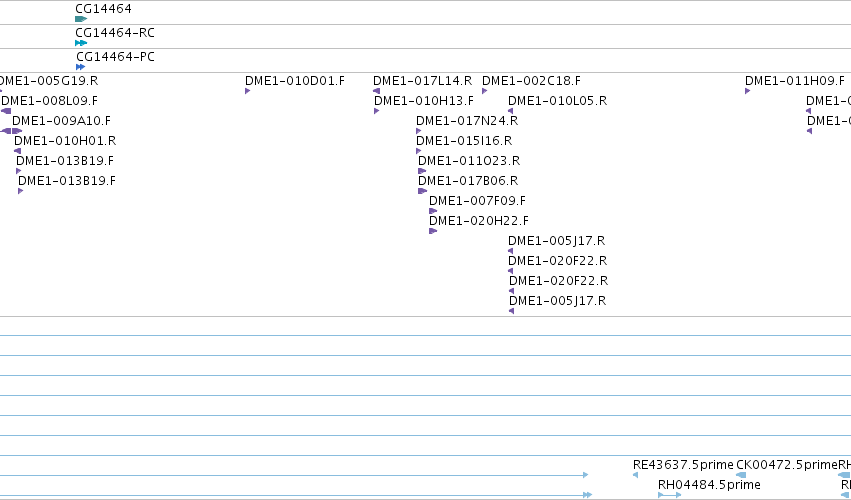Select the CK00472.5prime EST glyph
The height and width of the screenshot is (500, 851).
click(741, 475)
